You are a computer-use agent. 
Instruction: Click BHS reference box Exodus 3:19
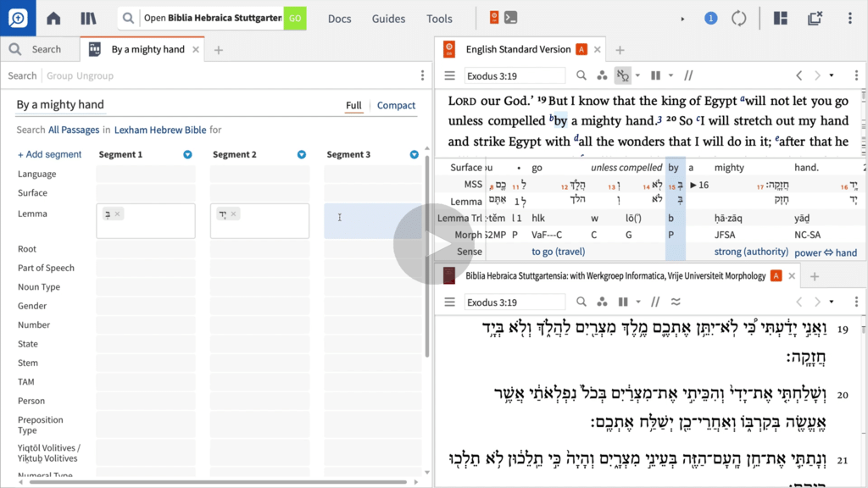[515, 302]
